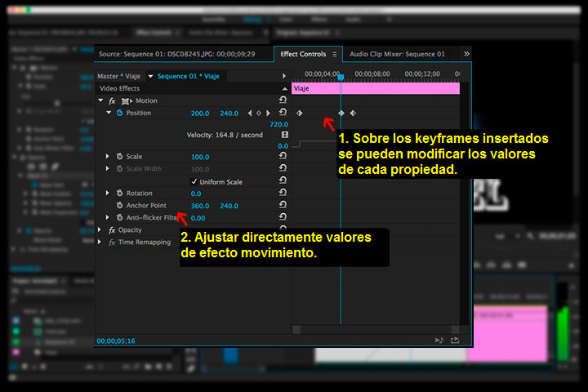
Task: Click the Anchor Point X value 360.0
Action: (x=200, y=206)
